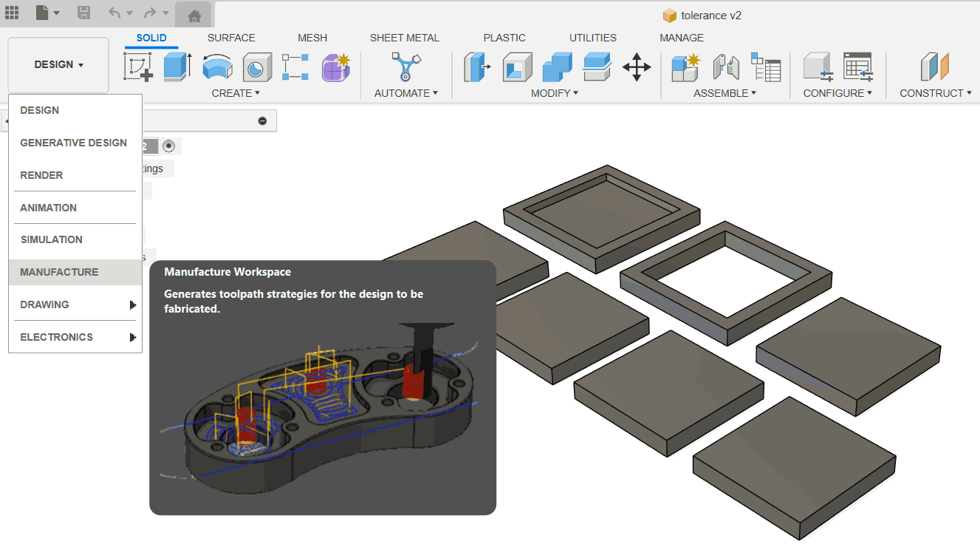The width and height of the screenshot is (980, 558).
Task: Expand the CONFIGURE panel dropdown
Action: pyautogui.click(x=838, y=93)
